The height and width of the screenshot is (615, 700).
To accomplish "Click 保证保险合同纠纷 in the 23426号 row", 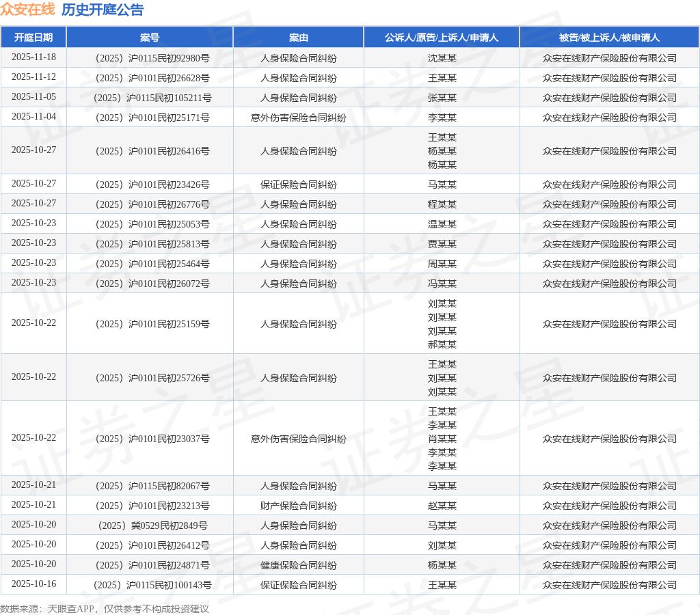I will pyautogui.click(x=298, y=184).
